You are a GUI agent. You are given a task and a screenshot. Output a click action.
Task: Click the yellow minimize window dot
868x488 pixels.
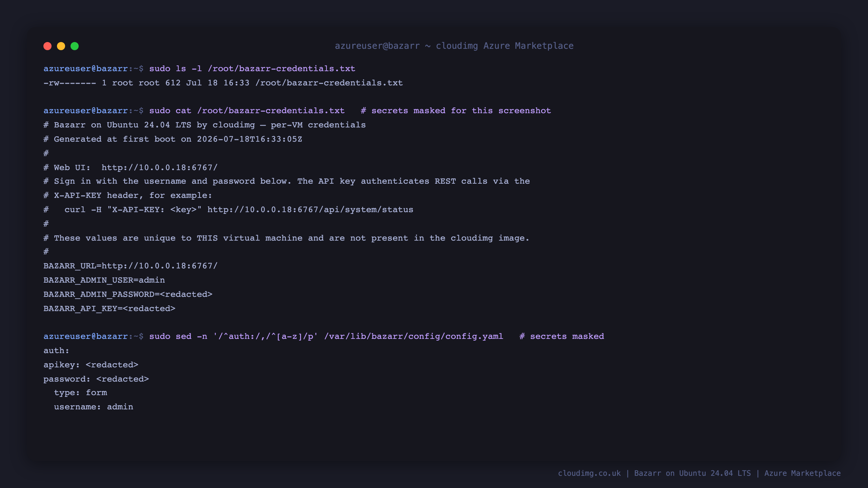pos(61,46)
